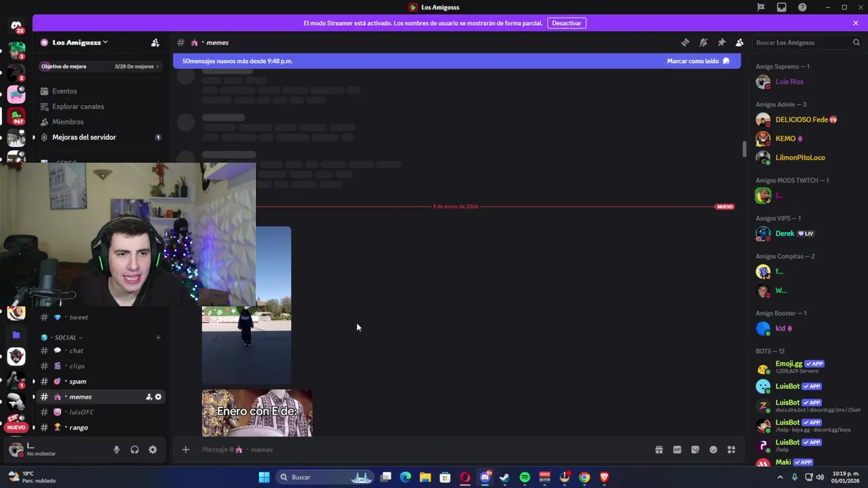Create invite icon on memes channel
868x488 pixels.
[x=149, y=396]
